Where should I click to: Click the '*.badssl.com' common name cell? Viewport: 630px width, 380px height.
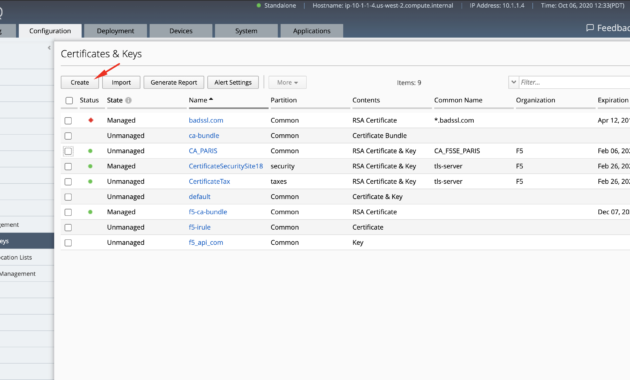[454, 121]
